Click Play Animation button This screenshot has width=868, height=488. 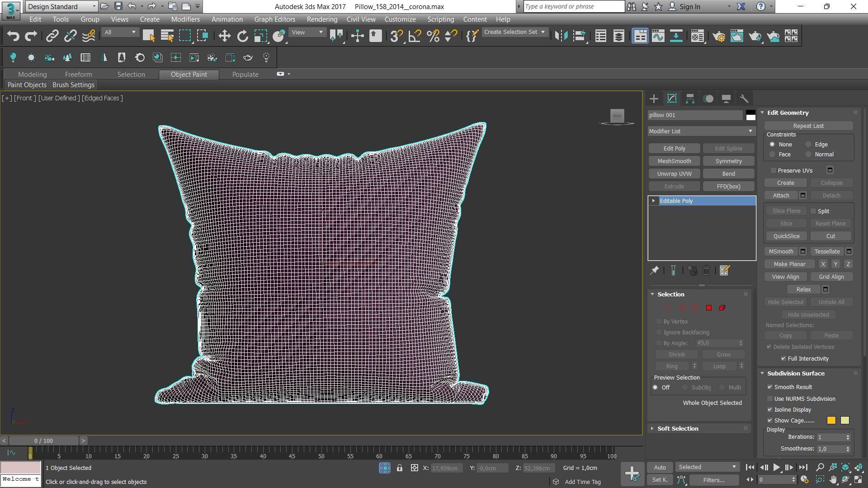pyautogui.click(x=776, y=468)
